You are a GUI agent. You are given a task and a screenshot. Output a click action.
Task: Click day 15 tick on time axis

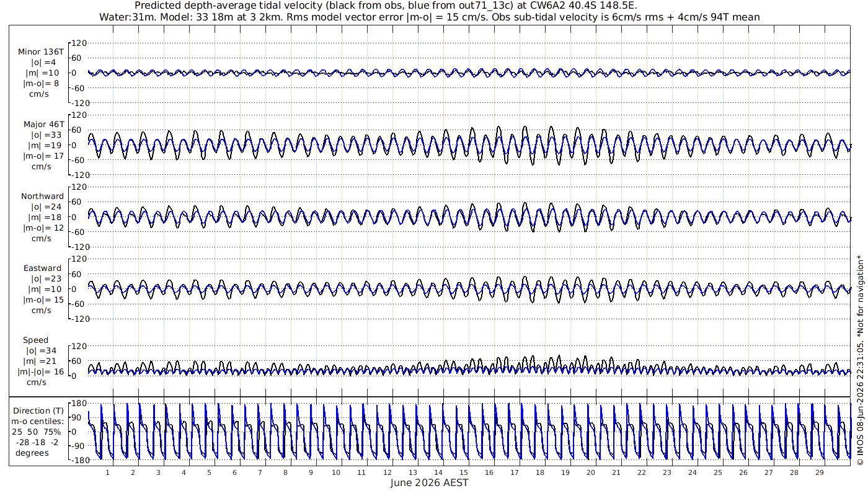[x=463, y=472]
